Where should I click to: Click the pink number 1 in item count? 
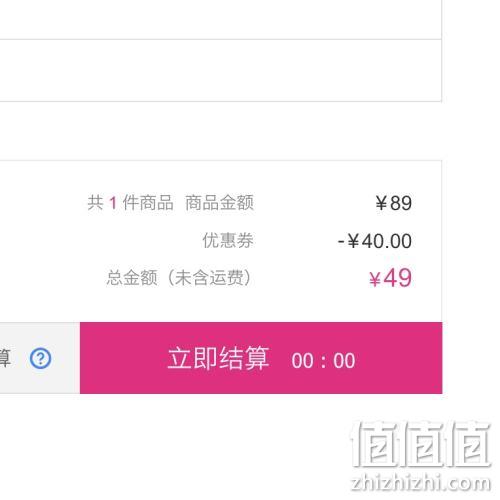pos(113,203)
